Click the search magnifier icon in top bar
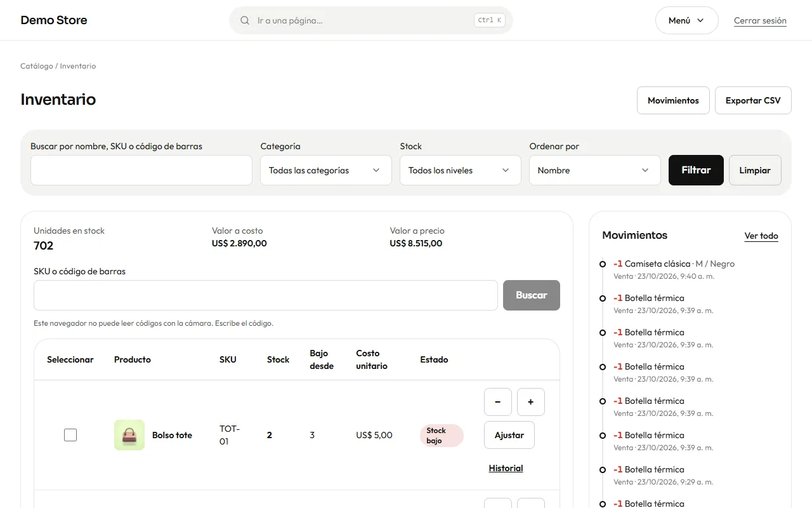This screenshot has height=508, width=812. [245, 20]
